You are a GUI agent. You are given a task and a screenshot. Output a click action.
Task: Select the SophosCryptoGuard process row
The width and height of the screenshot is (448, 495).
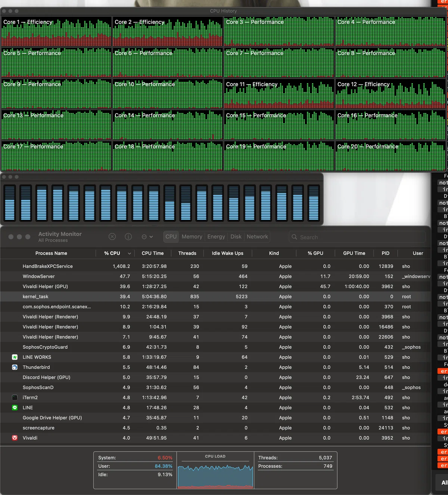coord(215,347)
